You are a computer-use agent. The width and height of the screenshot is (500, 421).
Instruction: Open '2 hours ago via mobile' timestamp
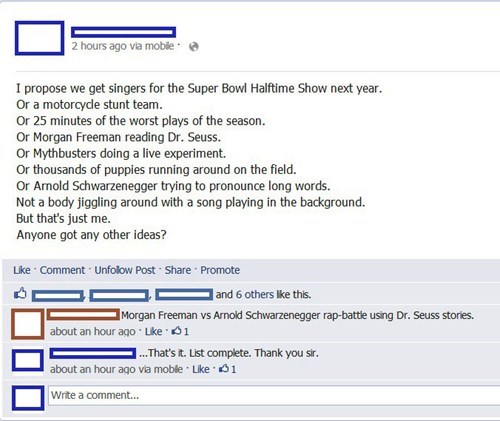click(x=123, y=46)
